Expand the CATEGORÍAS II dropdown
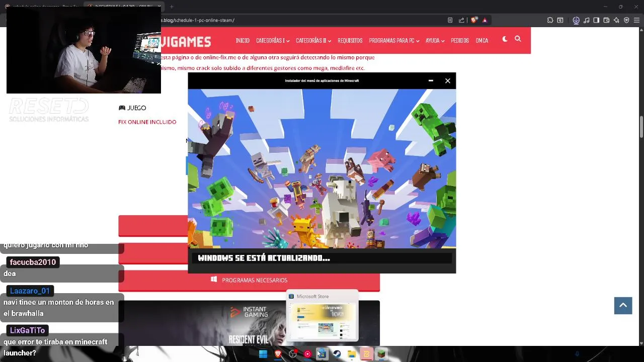Image resolution: width=644 pixels, height=362 pixels. [313, 41]
